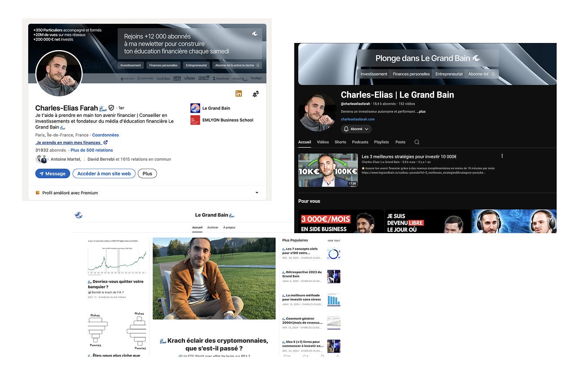Image resolution: width=588 pixels, height=388 pixels.
Task: Click the gold LinkedIn badge icon on profile
Action: 239,94
